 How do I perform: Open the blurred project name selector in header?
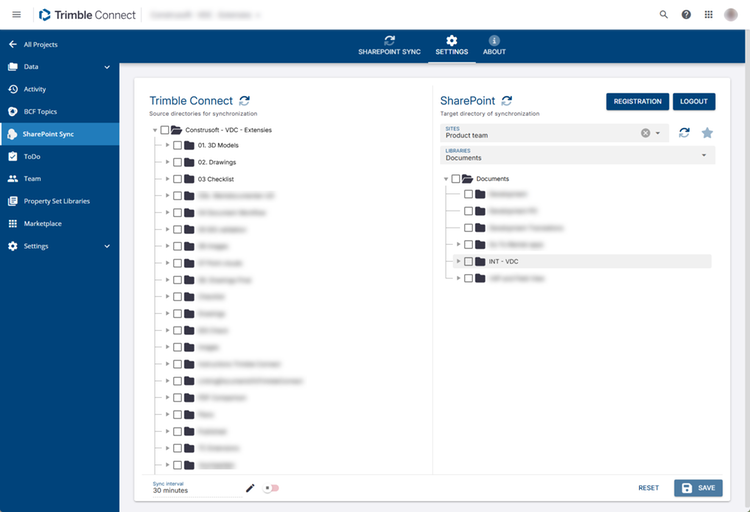pos(205,15)
